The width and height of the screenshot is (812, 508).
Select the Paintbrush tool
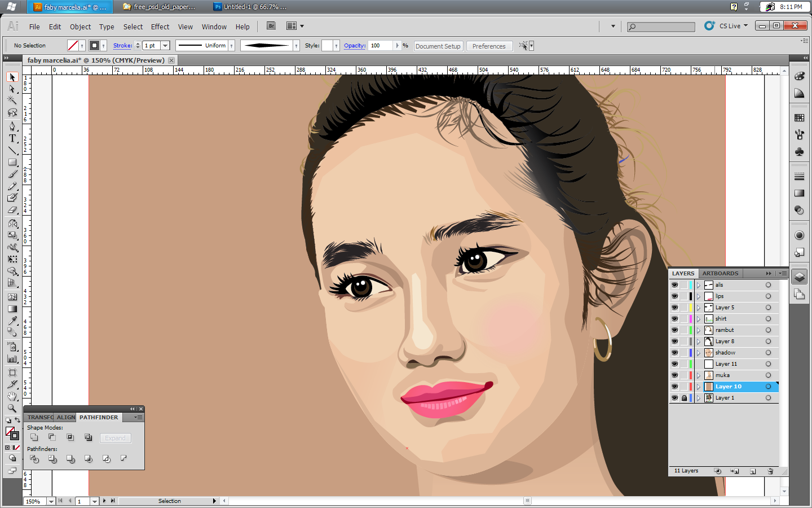(x=12, y=174)
